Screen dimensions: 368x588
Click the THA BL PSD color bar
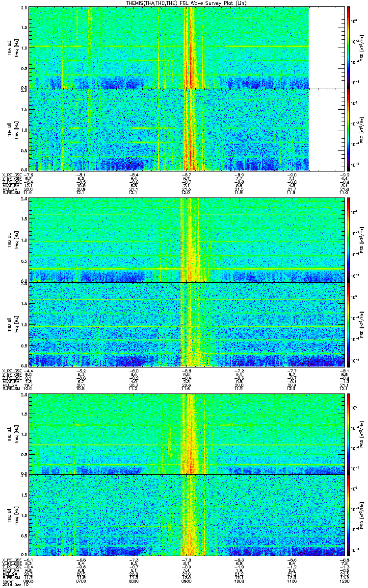point(349,48)
